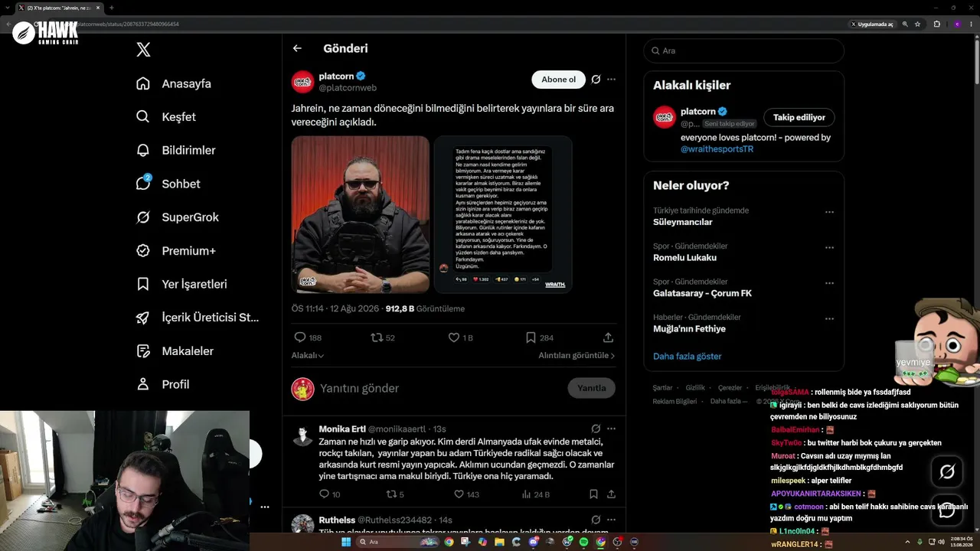Go to Anasayfa home page
Screen dimensions: 980x551
[x=174, y=83]
